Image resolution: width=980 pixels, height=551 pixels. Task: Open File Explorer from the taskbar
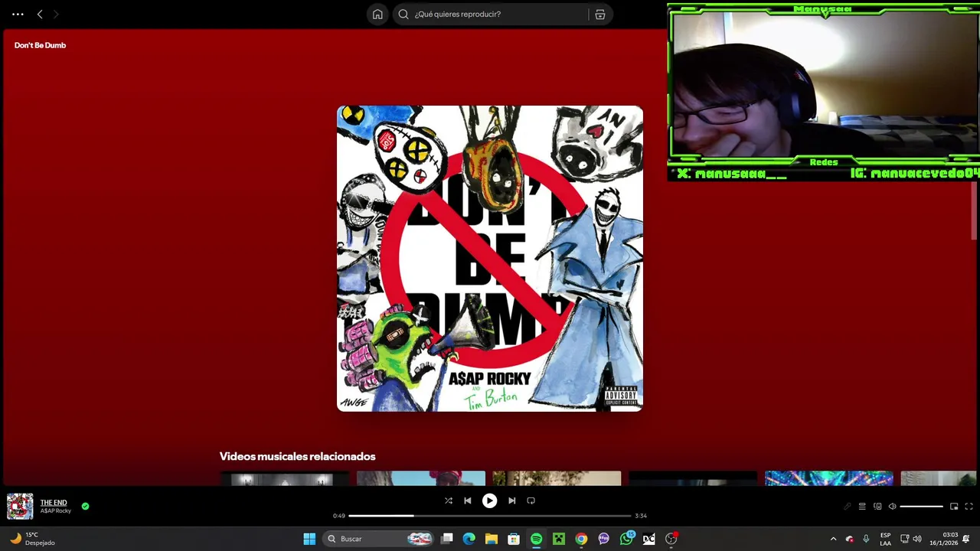[492, 539]
